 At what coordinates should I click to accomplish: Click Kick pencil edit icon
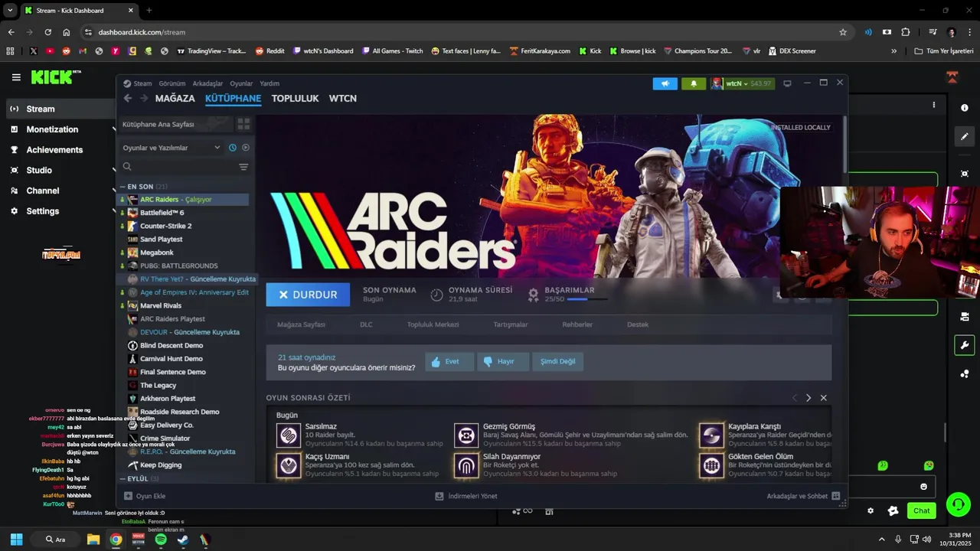pos(965,136)
